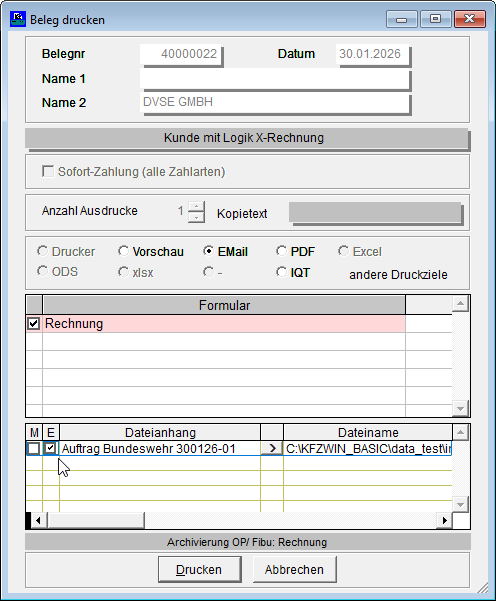Click attachment list horizontal scroll left arrow
496x601 pixels.
pos(38,521)
